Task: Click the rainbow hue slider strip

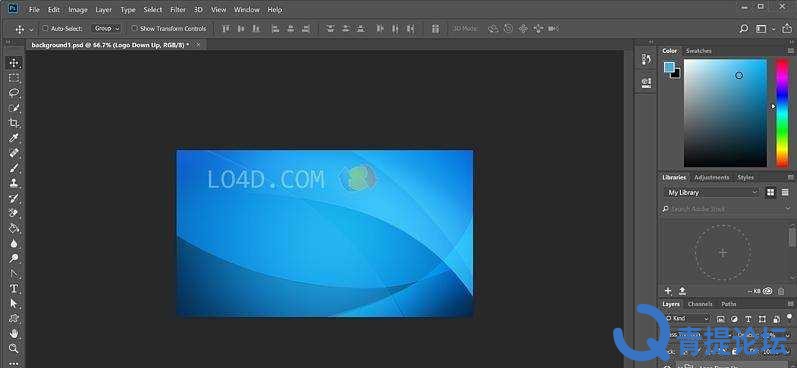Action: click(782, 113)
